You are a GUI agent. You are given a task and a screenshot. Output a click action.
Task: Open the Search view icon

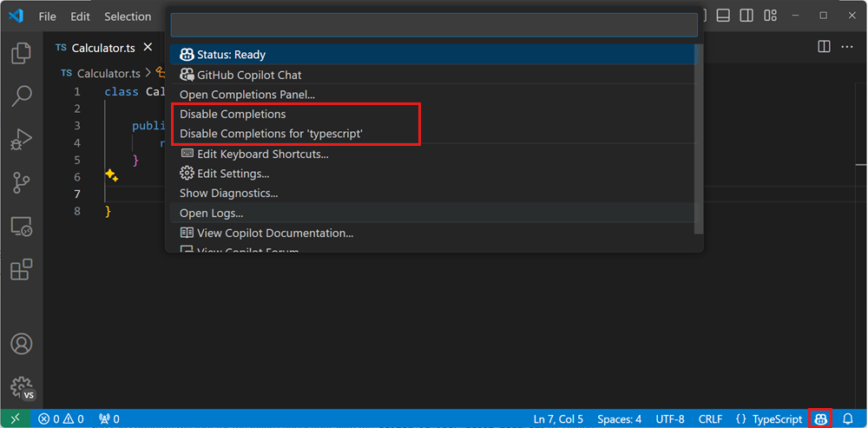click(x=21, y=95)
